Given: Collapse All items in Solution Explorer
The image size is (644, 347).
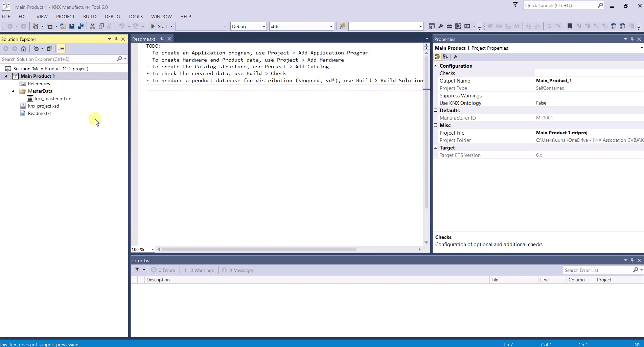Looking at the screenshot, I should pyautogui.click(x=49, y=49).
